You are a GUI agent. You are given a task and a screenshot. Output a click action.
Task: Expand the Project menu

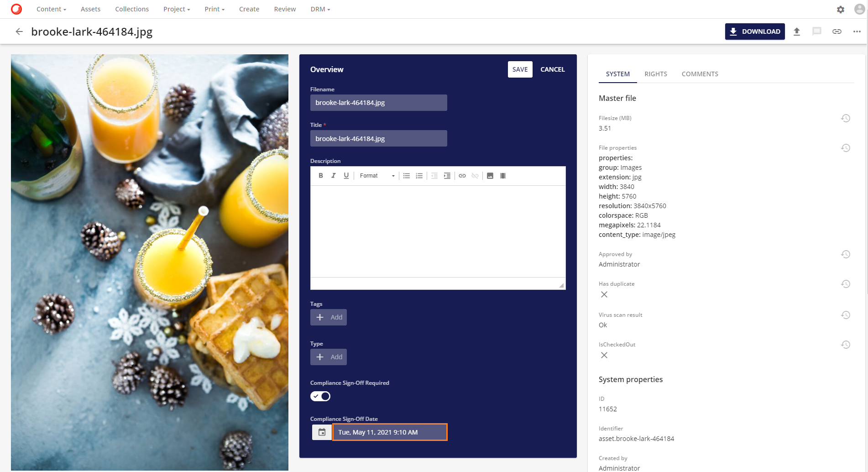tap(177, 9)
